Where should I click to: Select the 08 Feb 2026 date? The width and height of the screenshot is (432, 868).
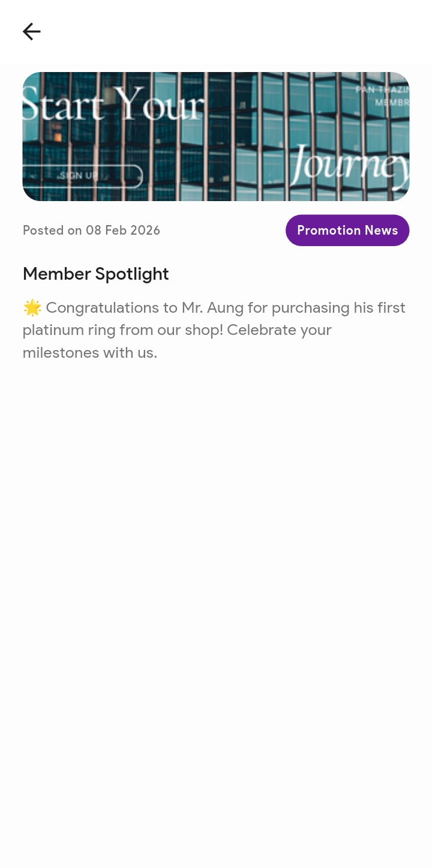[x=123, y=231]
